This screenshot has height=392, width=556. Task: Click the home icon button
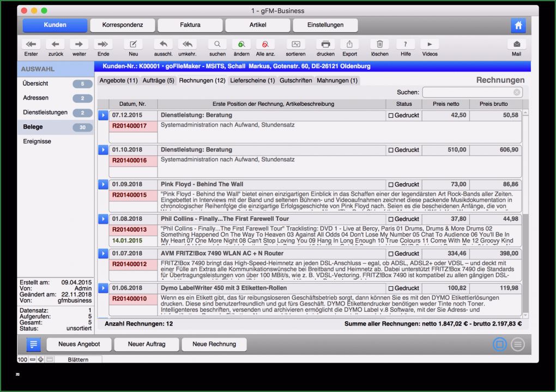518,25
